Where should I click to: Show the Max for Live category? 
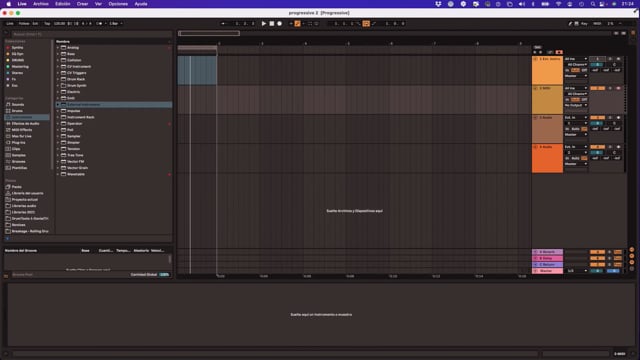click(x=22, y=136)
